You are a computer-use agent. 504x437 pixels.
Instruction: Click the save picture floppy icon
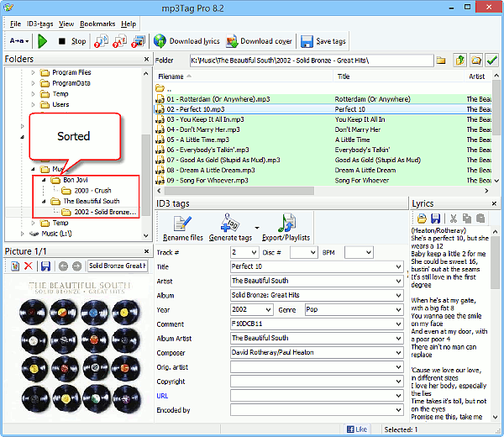pyautogui.click(x=45, y=266)
